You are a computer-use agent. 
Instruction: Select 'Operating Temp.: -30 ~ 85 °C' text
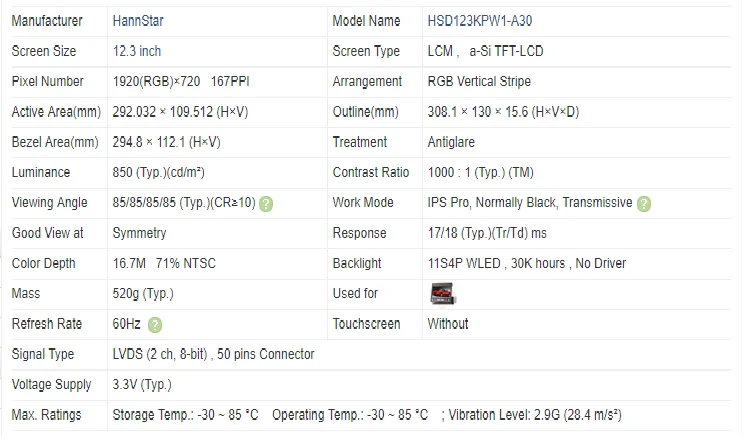pos(350,415)
